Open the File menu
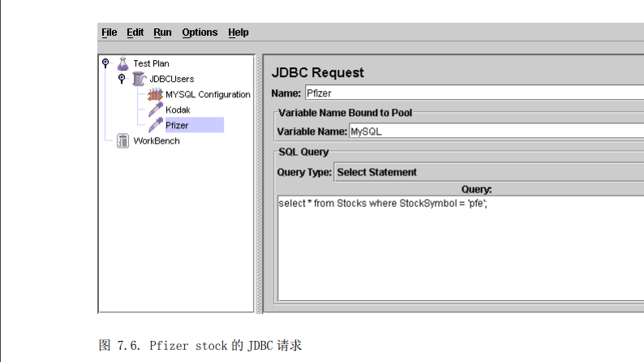This screenshot has width=644, height=362. tap(109, 32)
